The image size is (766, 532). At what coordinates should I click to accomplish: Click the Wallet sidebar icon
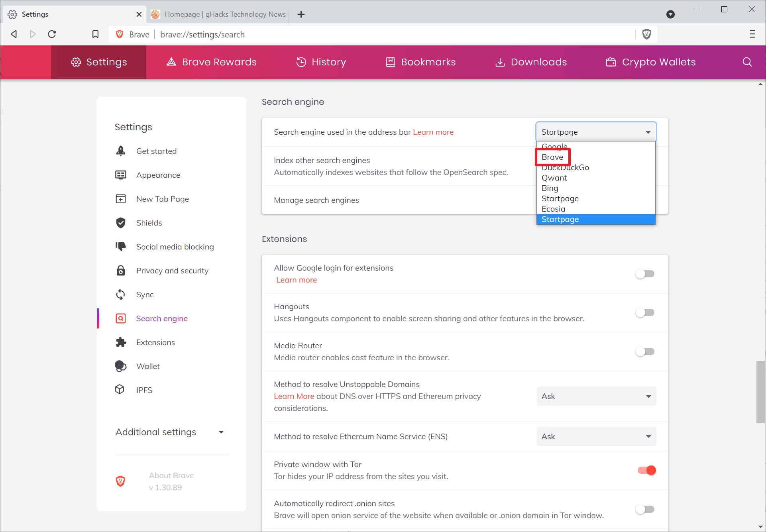[x=120, y=366]
